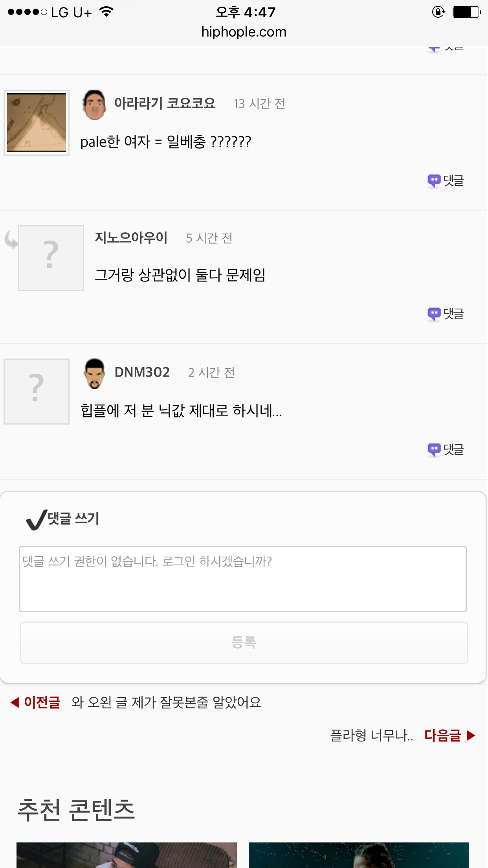Tap 지노으아우이's question-mark avatar
This screenshot has height=868, width=488.
tap(51, 258)
